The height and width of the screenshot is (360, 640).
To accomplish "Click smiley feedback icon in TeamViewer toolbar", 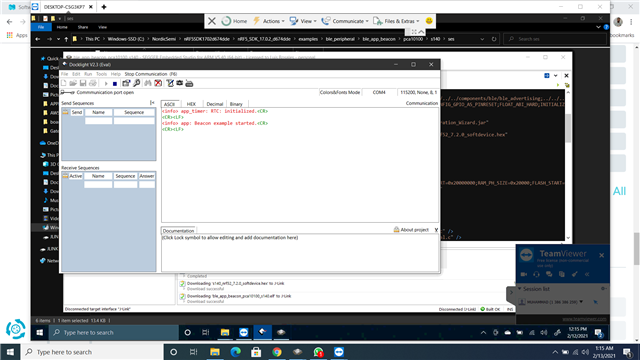I will 429,21.
